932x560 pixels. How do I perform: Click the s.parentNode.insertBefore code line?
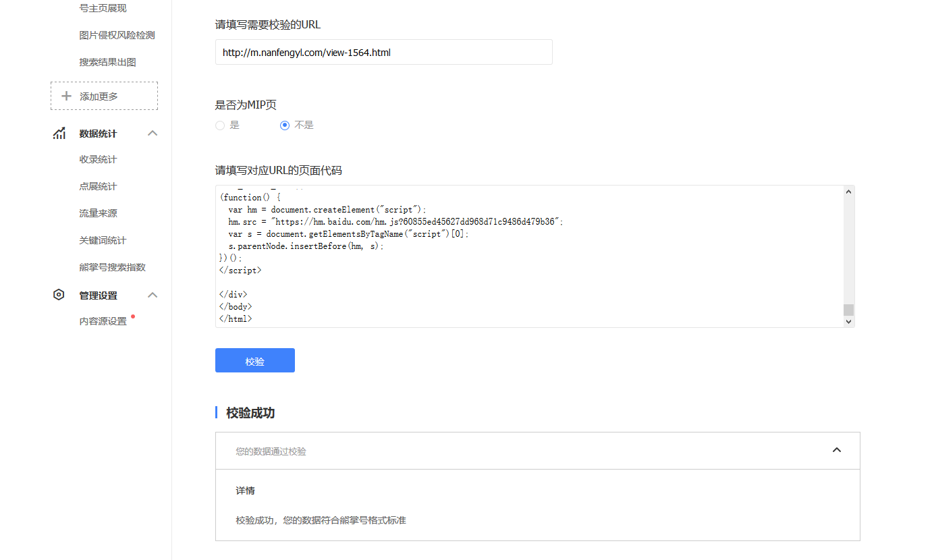(x=306, y=246)
